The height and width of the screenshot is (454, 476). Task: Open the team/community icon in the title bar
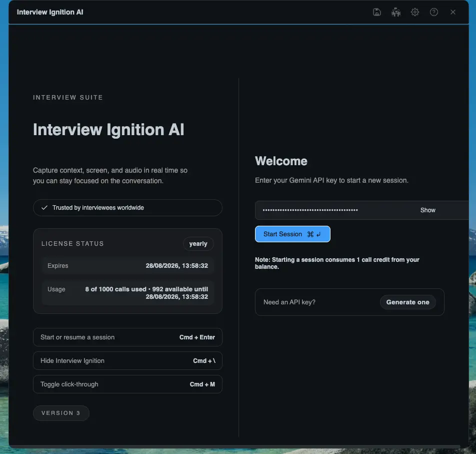pyautogui.click(x=395, y=12)
